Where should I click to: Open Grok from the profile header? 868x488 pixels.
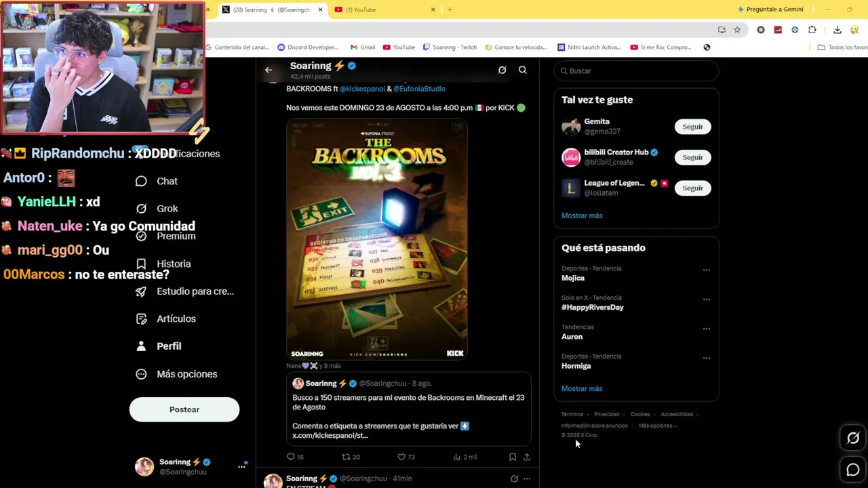click(x=502, y=70)
